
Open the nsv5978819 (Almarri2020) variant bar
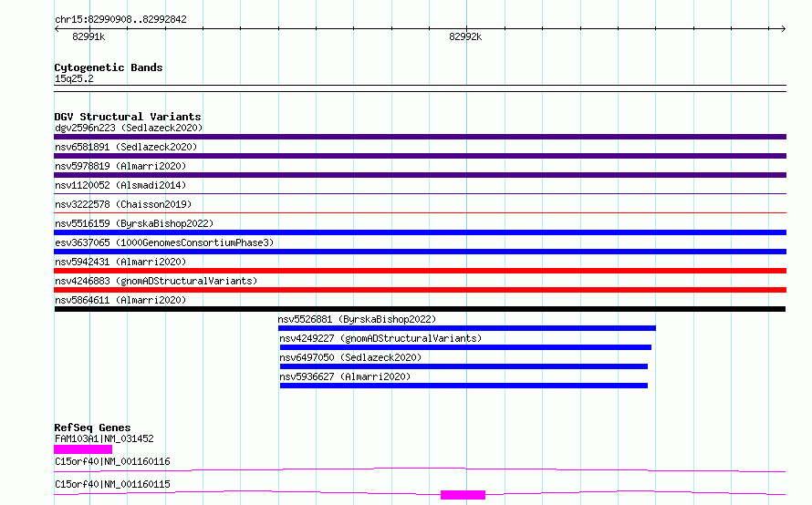pos(420,175)
